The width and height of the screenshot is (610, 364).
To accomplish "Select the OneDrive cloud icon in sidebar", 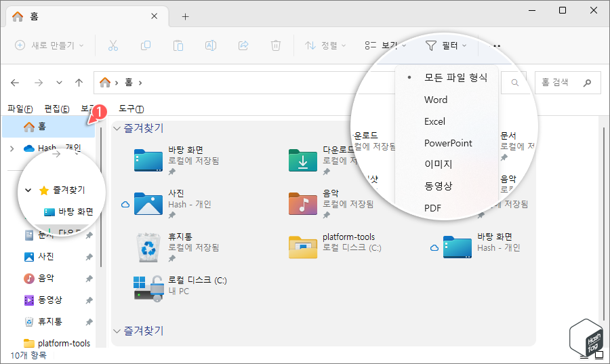I will 28,148.
